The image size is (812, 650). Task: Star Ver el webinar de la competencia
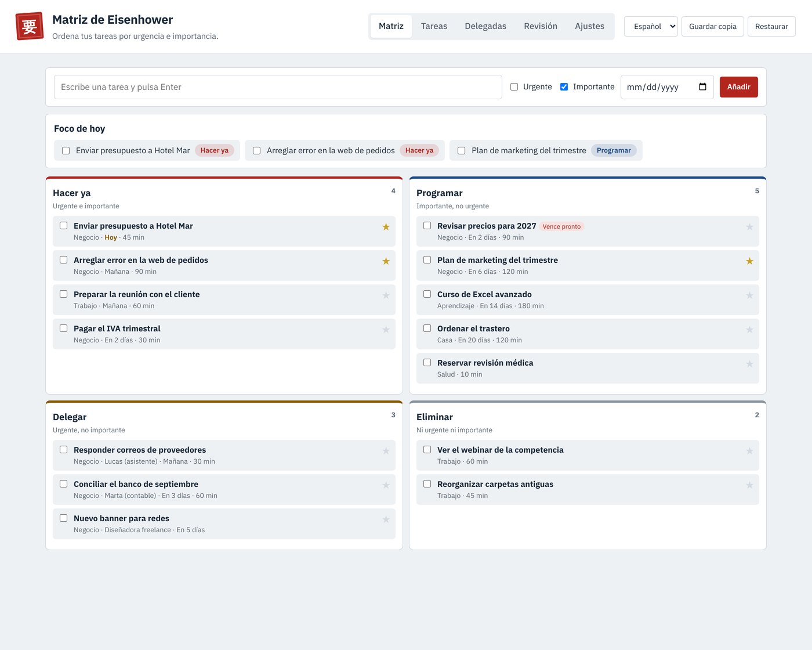tap(749, 451)
